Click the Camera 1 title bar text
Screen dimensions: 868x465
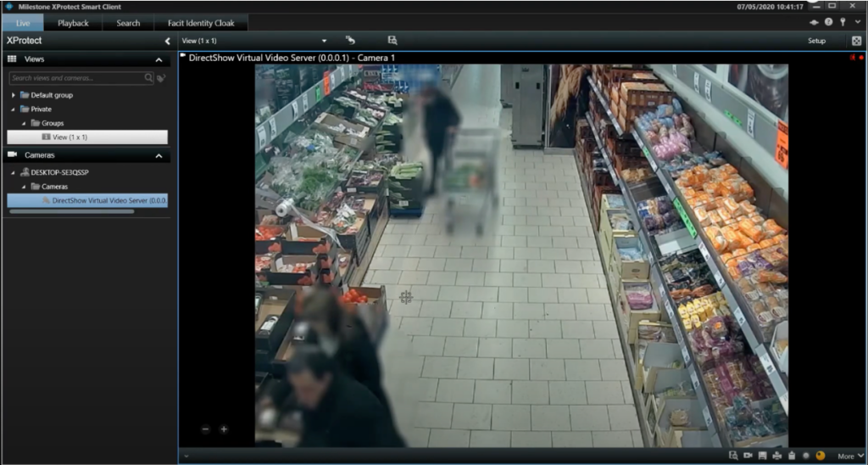(x=292, y=58)
